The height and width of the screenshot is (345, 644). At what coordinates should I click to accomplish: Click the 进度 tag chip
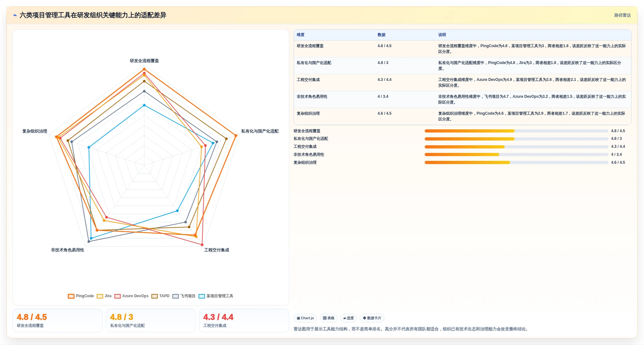point(348,318)
